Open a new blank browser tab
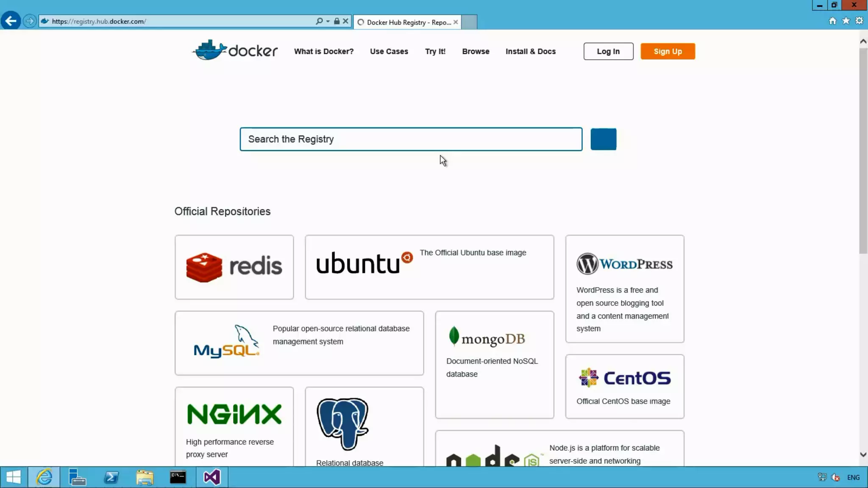Image resolution: width=868 pixels, height=488 pixels. click(x=469, y=22)
